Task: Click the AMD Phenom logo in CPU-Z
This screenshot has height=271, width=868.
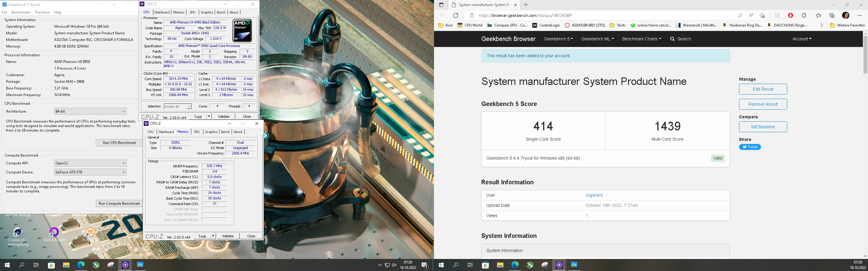Action: click(242, 30)
